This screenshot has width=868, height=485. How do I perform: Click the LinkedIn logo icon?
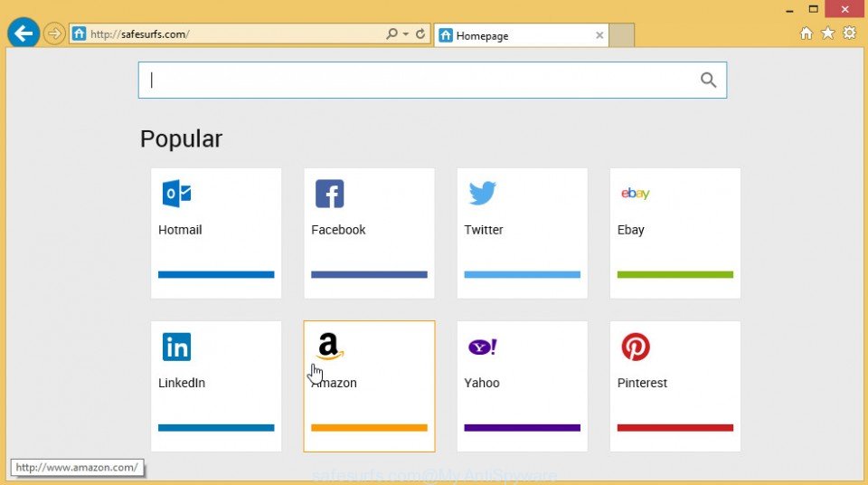(176, 347)
